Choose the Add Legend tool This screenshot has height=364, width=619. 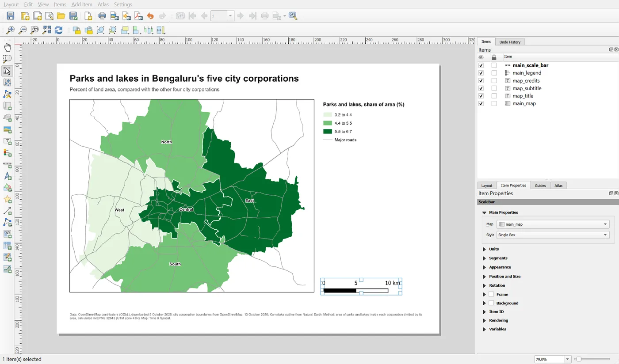[x=8, y=153]
